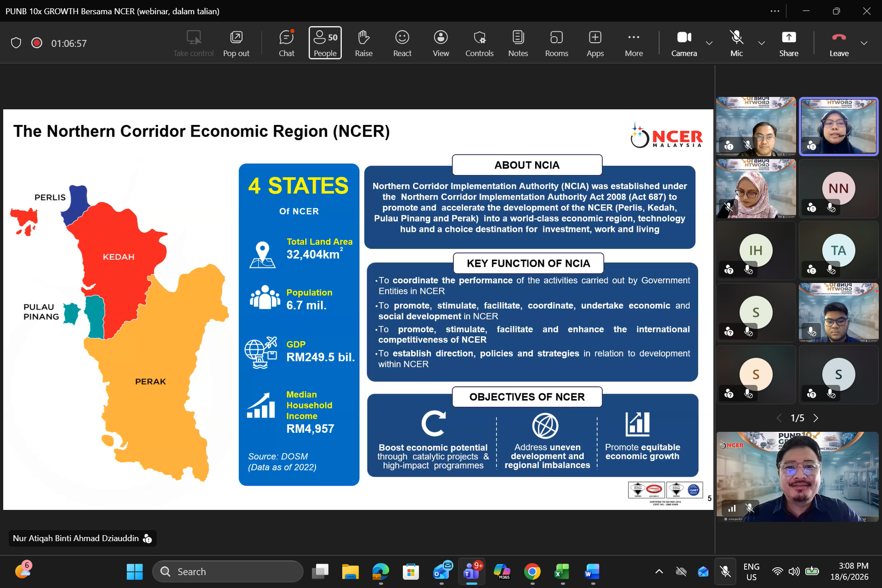Image resolution: width=882 pixels, height=588 pixels.
Task: Open breakout Rooms
Action: click(556, 43)
